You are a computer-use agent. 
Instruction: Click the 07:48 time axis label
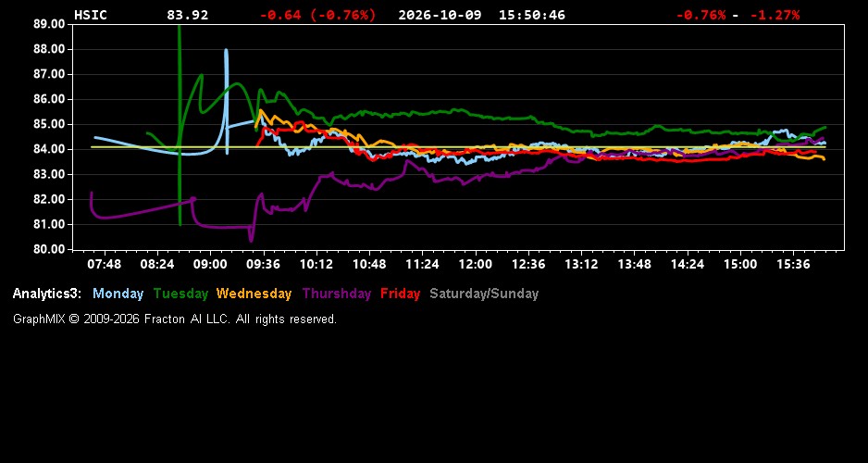[104, 264]
